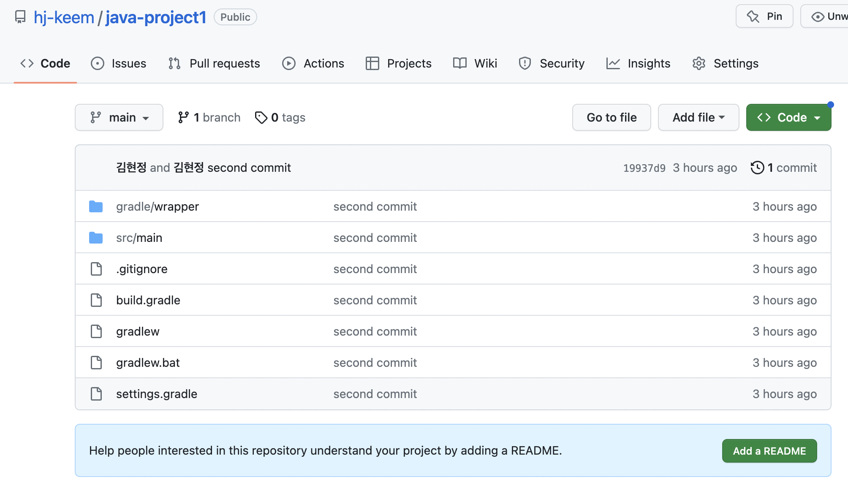Pin this repository with the Pin button
Image resolution: width=848 pixels, height=504 pixels.
[764, 16]
